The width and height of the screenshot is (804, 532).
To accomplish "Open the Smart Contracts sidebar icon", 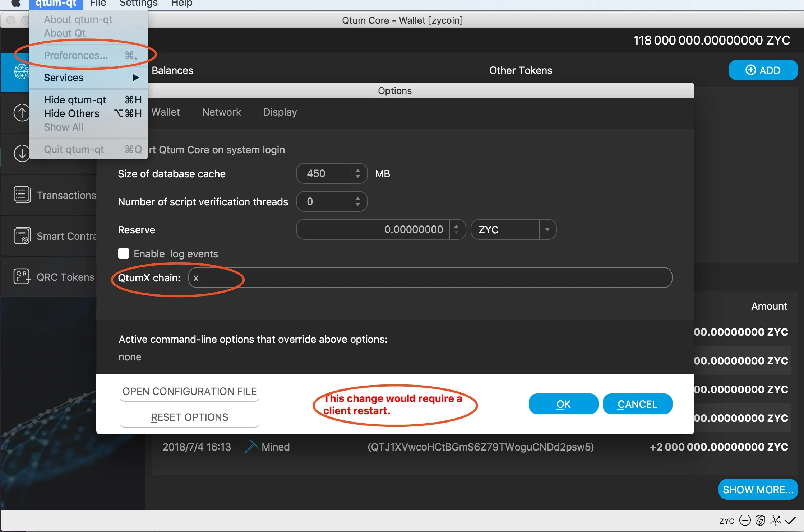I will [x=22, y=236].
